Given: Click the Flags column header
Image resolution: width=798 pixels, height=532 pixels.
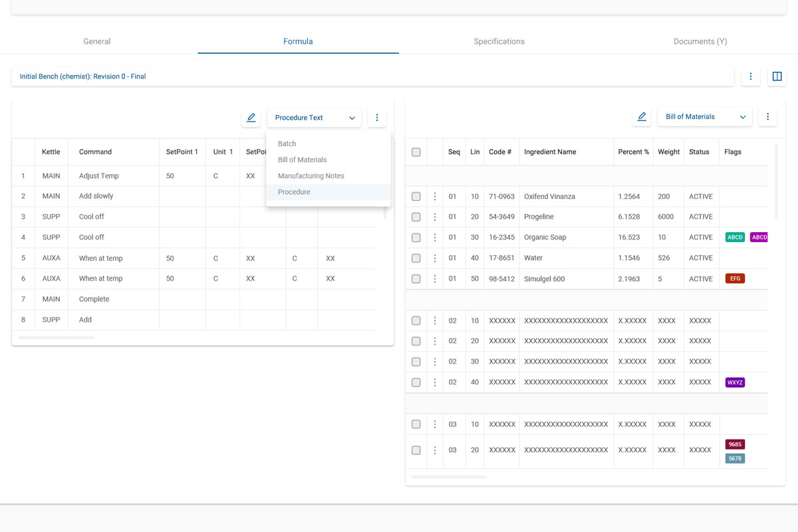Looking at the screenshot, I should [x=733, y=152].
